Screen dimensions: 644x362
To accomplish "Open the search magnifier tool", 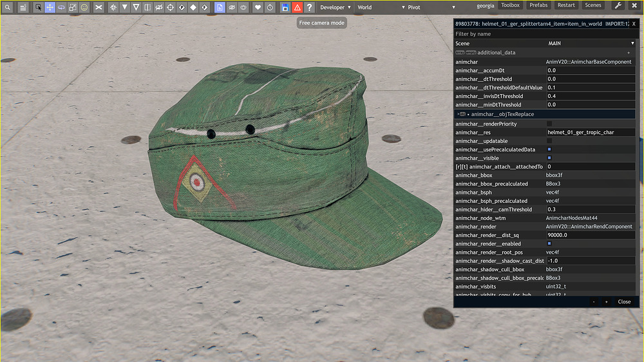I will point(7,7).
